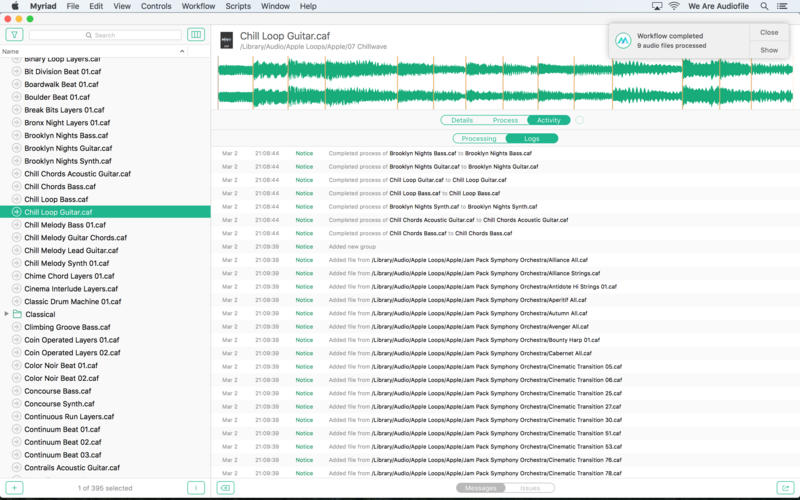Click the arrow icon beside Brooklyn Nights Bass.caf
Image resolution: width=800 pixels, height=500 pixels.
tap(16, 135)
